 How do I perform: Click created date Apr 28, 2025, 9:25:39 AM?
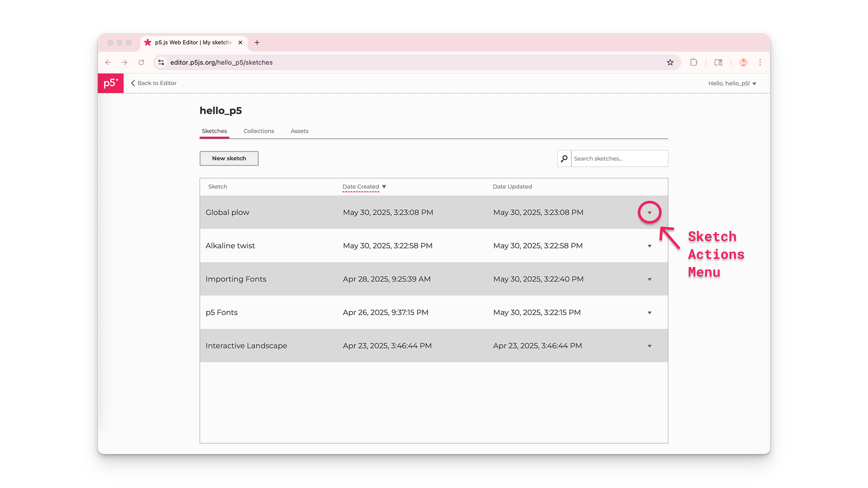click(x=387, y=279)
